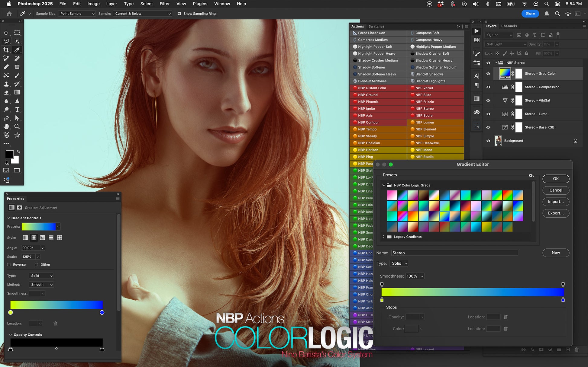Select the Move tool
The image size is (588, 367).
pos(6,33)
